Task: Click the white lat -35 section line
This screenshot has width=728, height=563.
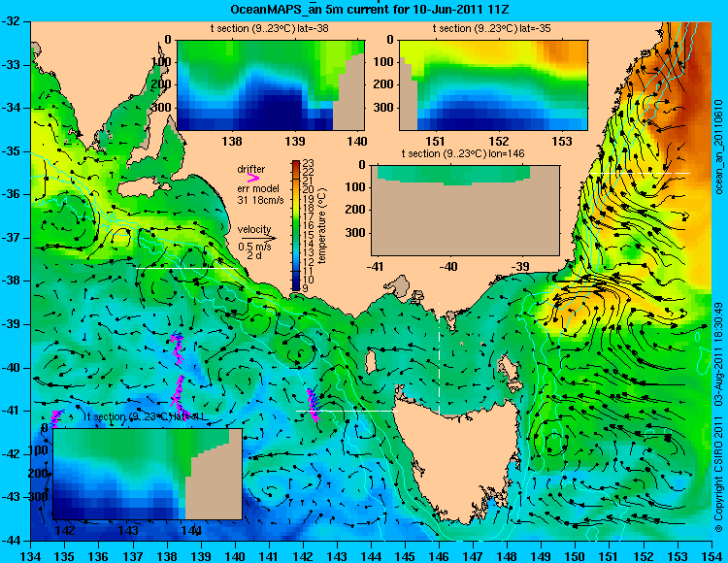Action: pyautogui.click(x=640, y=173)
